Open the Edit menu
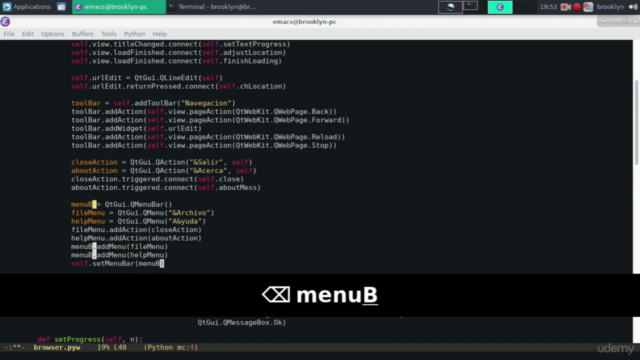Viewport: 640px width, 360px height. coord(28,34)
